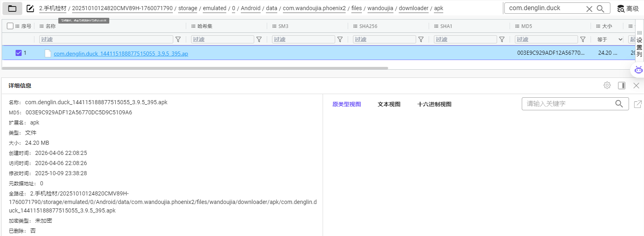The width and height of the screenshot is (644, 236).
Task: Open the 等于 size comparison dropdown
Action: click(609, 39)
